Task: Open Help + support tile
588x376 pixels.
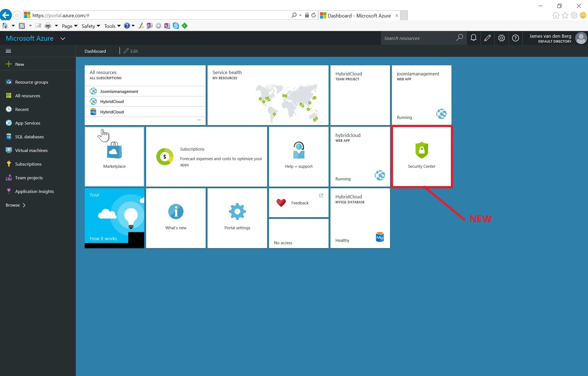Action: [x=298, y=156]
